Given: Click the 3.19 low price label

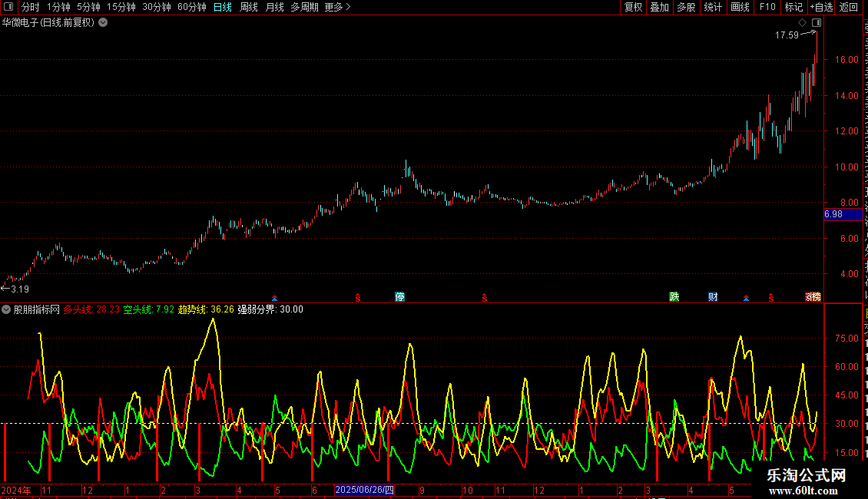Looking at the screenshot, I should pyautogui.click(x=19, y=289).
